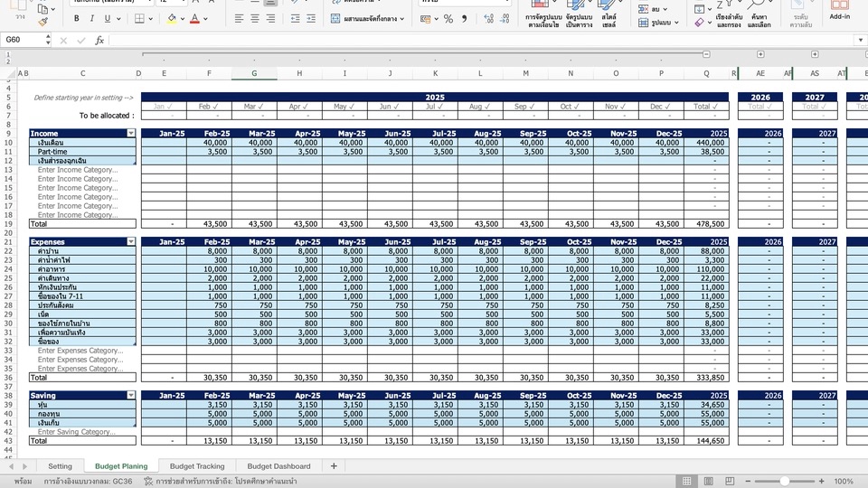Apply percent style format
The height and width of the screenshot is (488, 868).
448,18
